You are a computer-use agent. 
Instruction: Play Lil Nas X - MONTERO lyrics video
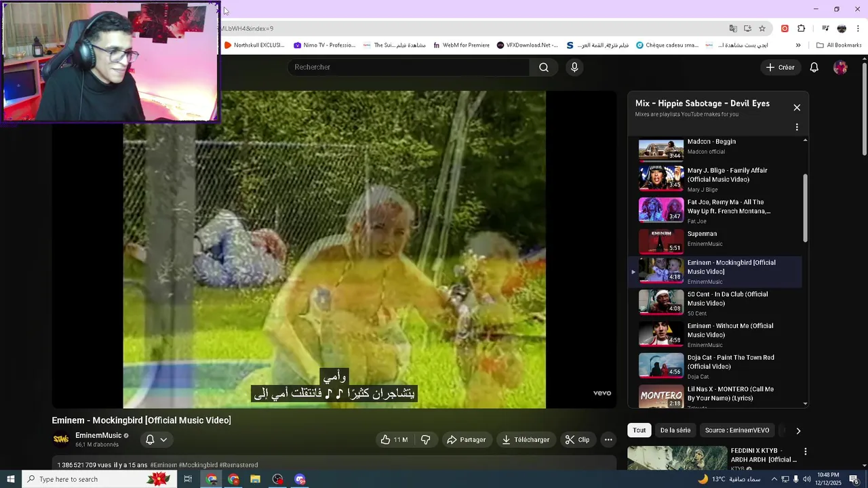click(x=715, y=396)
